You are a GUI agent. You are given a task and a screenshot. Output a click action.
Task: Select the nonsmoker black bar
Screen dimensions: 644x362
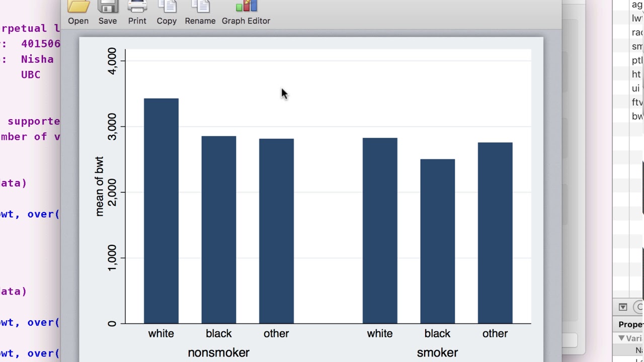click(x=219, y=230)
